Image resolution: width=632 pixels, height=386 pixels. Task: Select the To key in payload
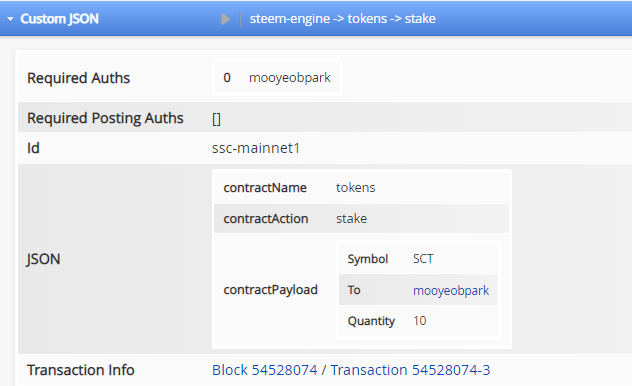pyautogui.click(x=354, y=290)
